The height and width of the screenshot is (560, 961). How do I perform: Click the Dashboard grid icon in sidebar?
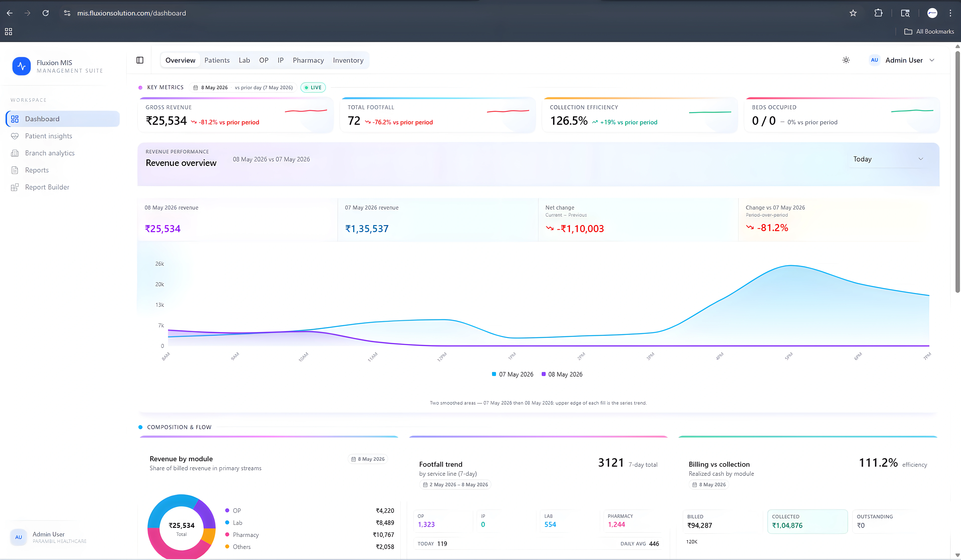point(15,119)
